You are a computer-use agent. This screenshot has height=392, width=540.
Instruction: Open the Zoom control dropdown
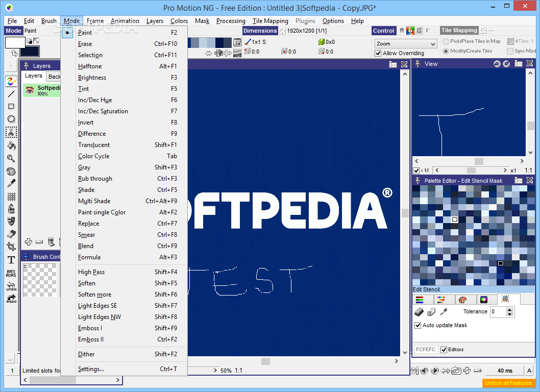pyautogui.click(x=433, y=44)
